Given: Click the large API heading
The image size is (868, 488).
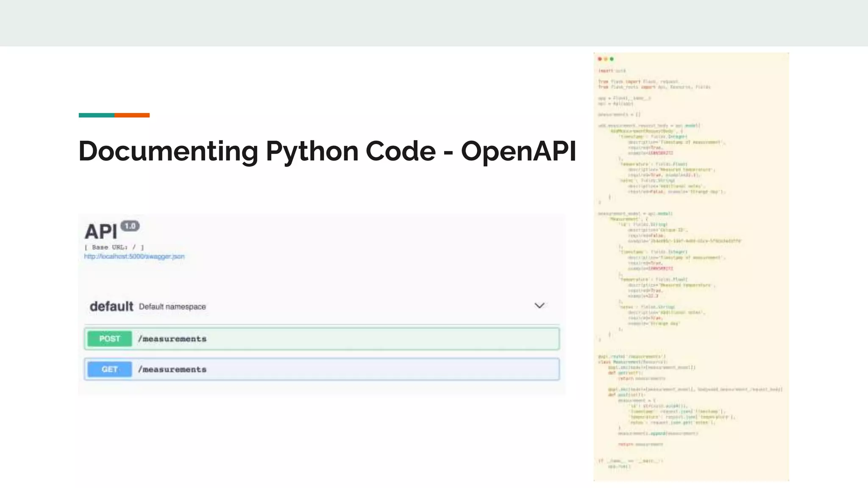Looking at the screenshot, I should [x=101, y=232].
